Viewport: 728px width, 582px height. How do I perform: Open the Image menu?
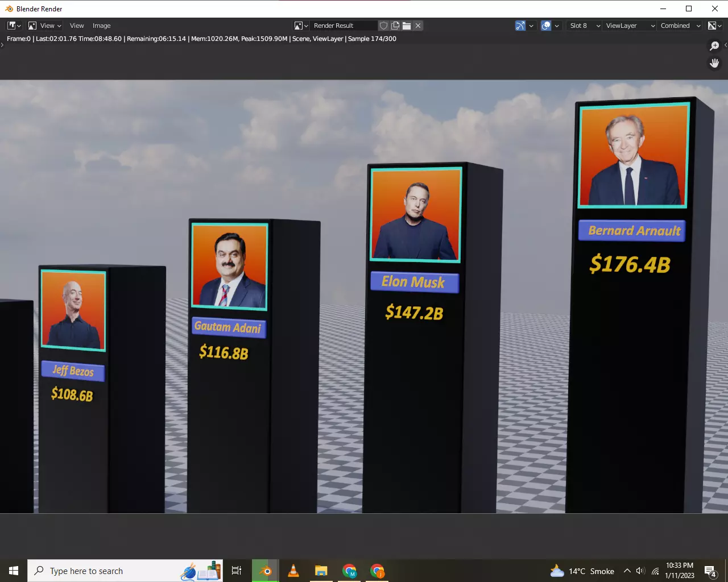[x=102, y=26]
